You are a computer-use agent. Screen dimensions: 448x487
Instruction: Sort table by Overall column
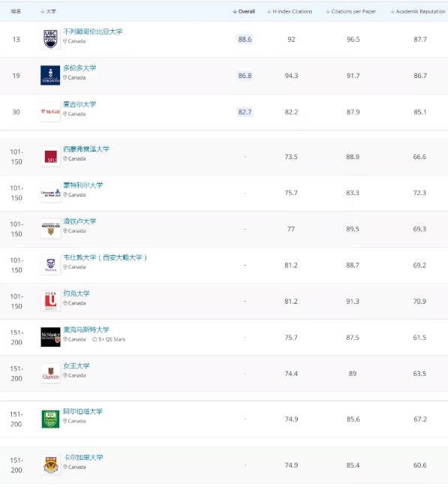(244, 11)
